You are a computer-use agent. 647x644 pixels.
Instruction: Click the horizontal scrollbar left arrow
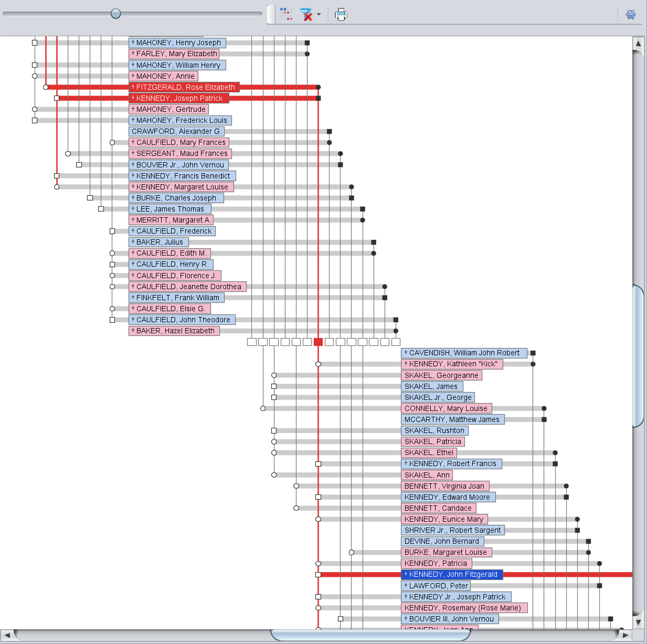click(x=7, y=635)
